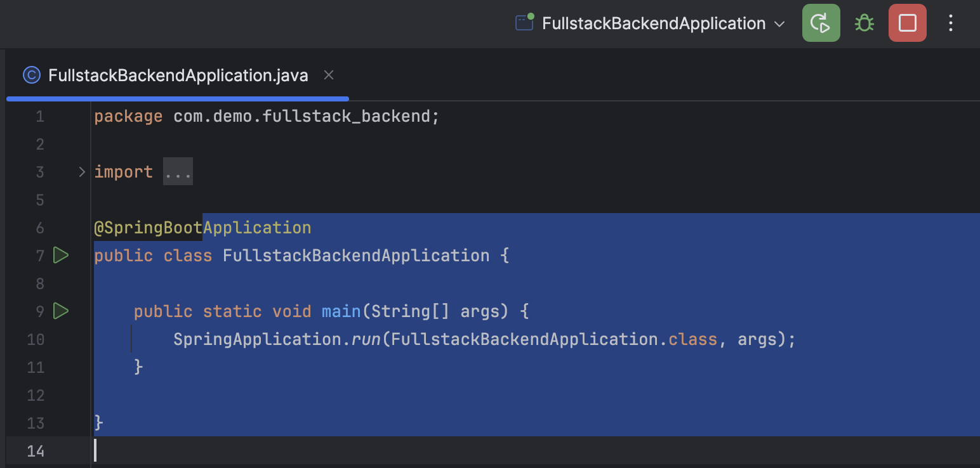The image size is (980, 468).
Task: Click the run configuration icon beside FullstackBackendApplication
Action: [x=524, y=23]
